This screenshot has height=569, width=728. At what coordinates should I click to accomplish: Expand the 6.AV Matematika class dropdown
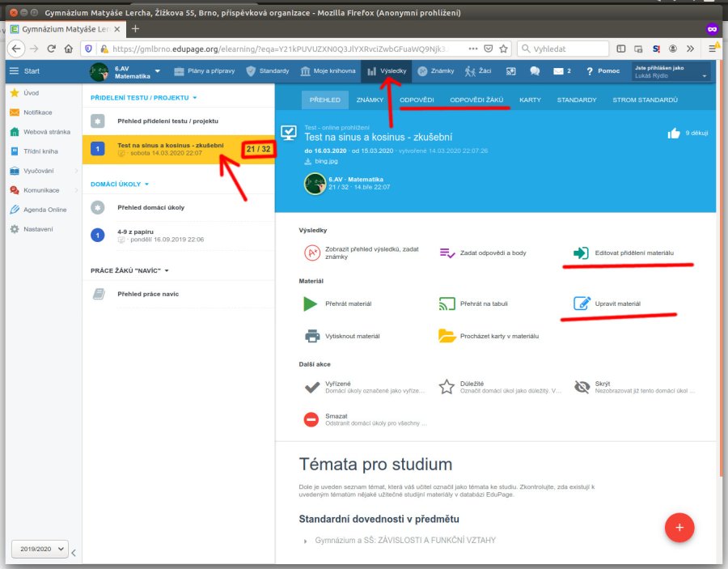(x=157, y=71)
